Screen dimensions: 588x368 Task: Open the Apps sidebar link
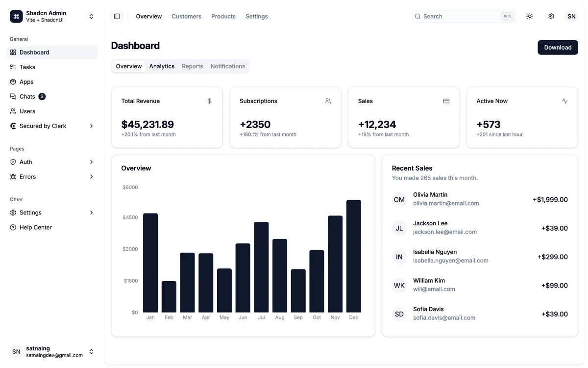52,82
